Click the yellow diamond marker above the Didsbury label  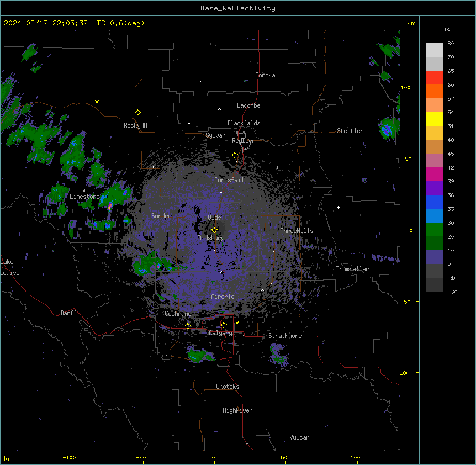(x=214, y=230)
